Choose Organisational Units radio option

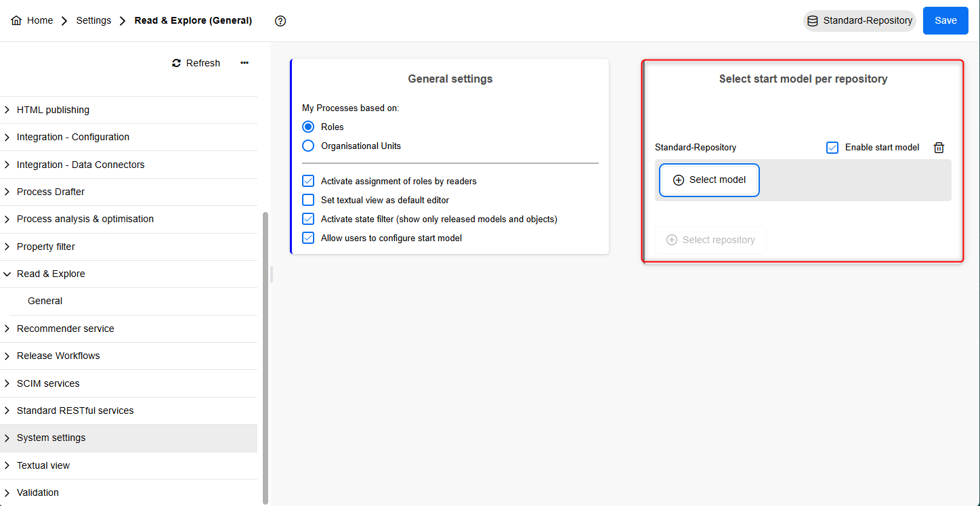pyautogui.click(x=308, y=146)
